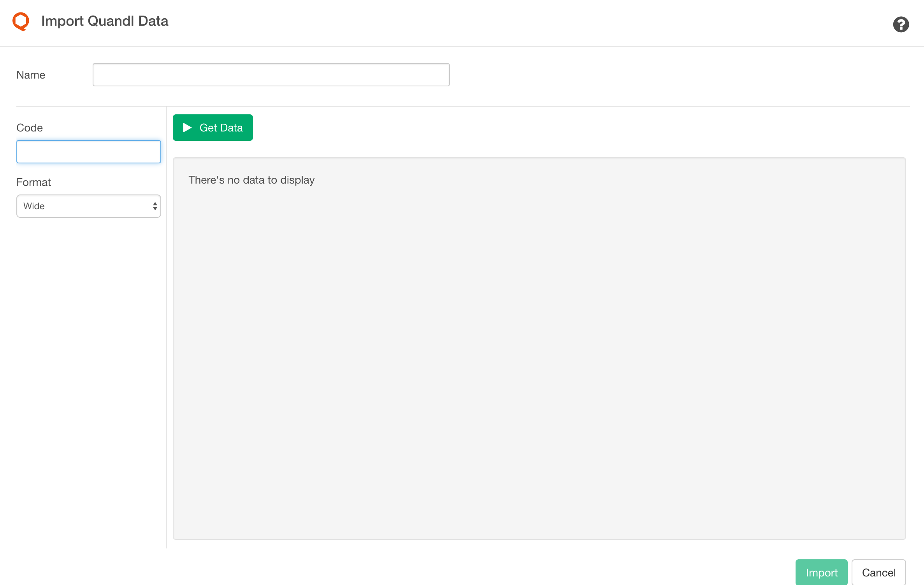Dismiss the dialog with Cancel
This screenshot has width=924, height=585.
(x=878, y=572)
